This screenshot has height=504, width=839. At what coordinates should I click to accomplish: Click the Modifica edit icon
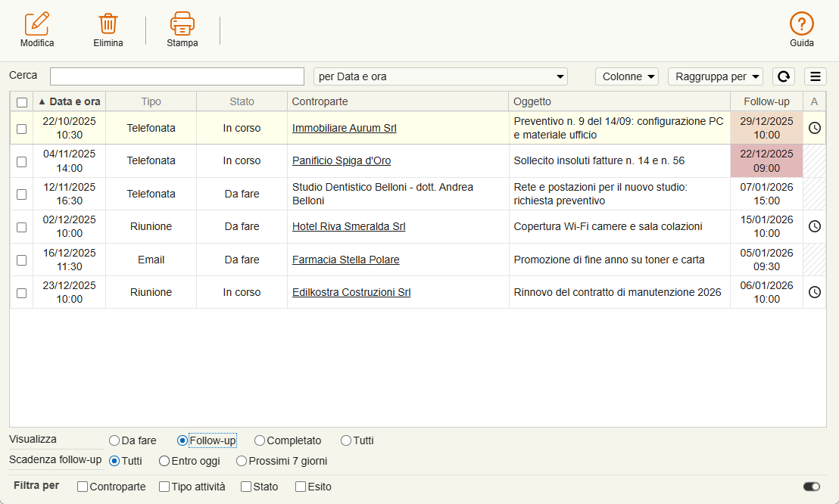(37, 24)
